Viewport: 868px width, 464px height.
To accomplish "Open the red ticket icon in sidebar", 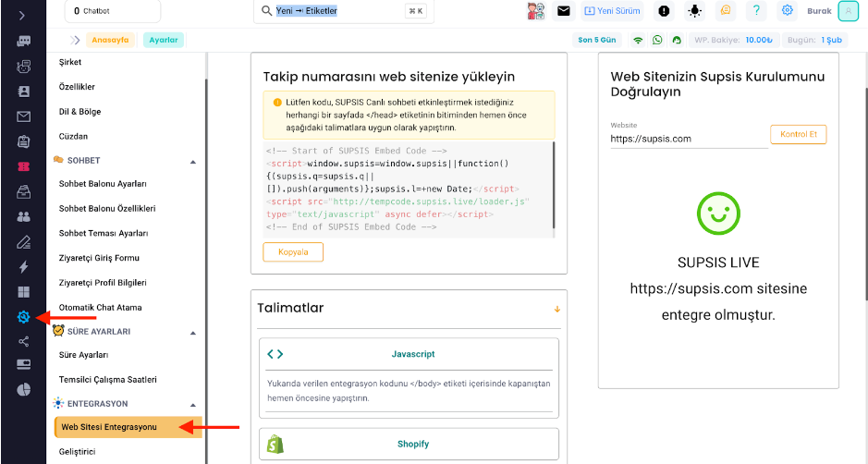I will [x=24, y=166].
